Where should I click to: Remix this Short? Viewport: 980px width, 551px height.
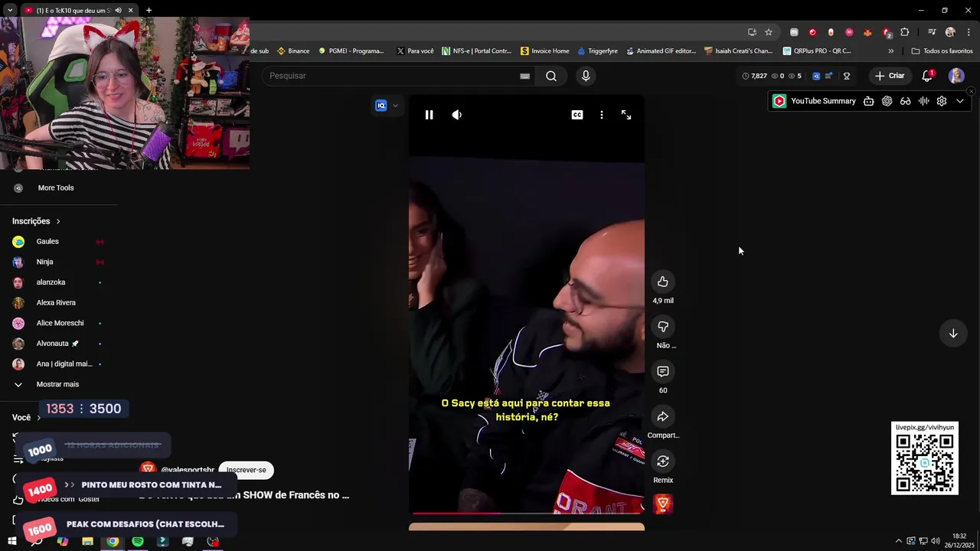[663, 461]
